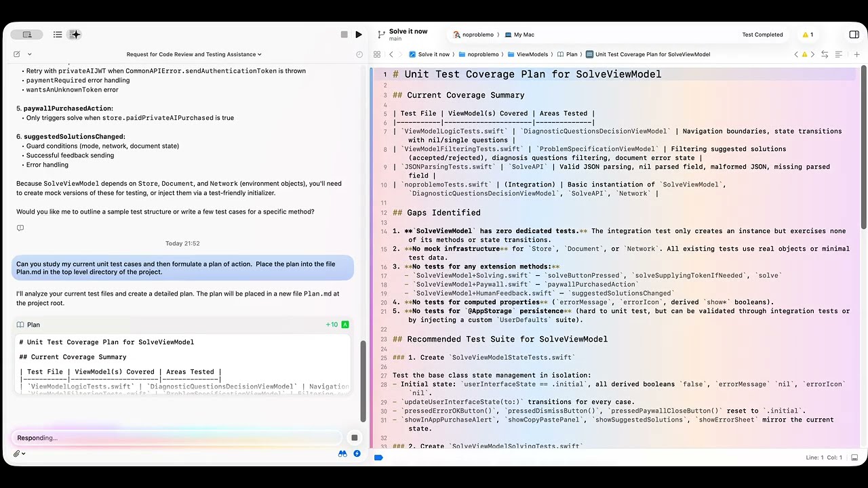Stop the assistant response

(354, 438)
